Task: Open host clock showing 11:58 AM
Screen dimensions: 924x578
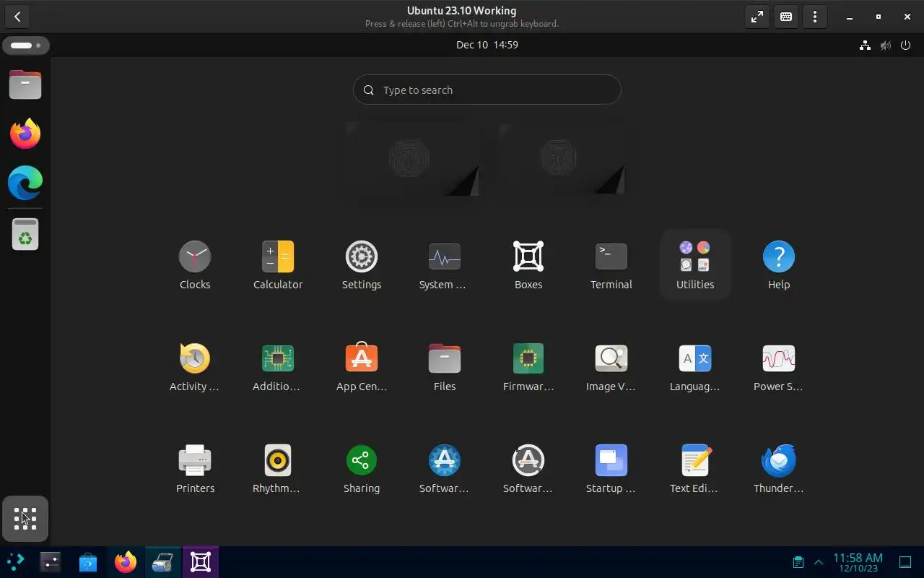Action: coord(858,562)
